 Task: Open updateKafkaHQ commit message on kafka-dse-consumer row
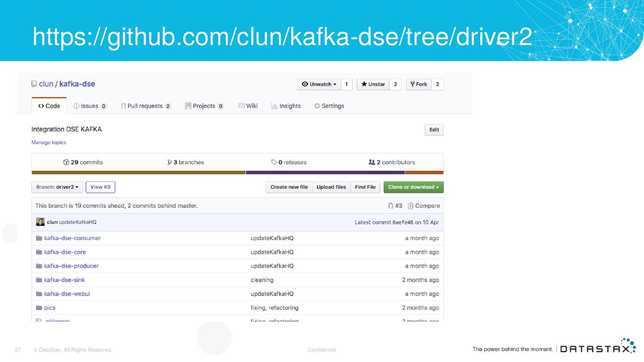click(272, 238)
